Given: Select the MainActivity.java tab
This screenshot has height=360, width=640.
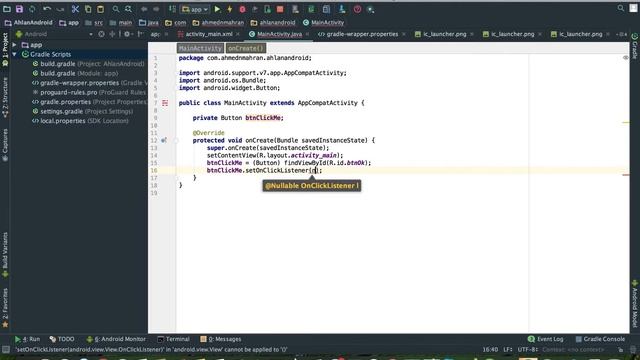Looking at the screenshot, I should click(x=279, y=34).
